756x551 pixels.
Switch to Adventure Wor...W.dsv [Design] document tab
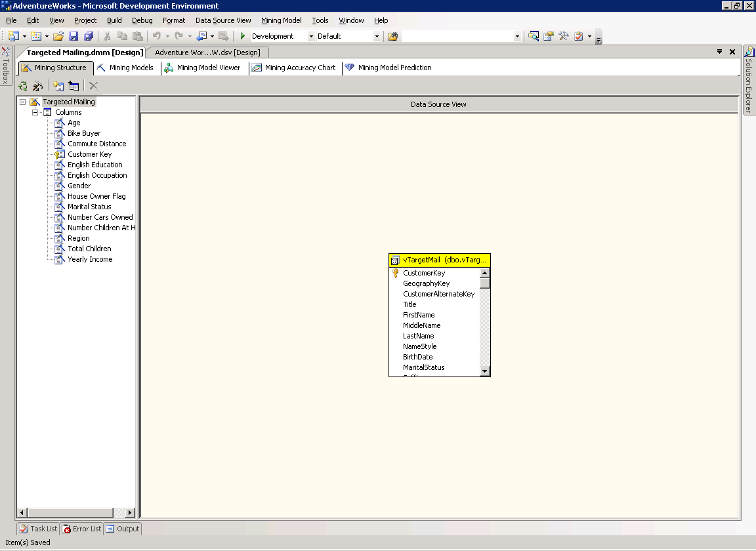(207, 52)
